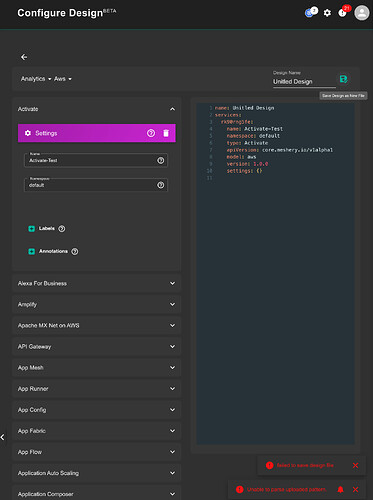
Task: Open the notifications alert icon in header
Action: point(342,13)
